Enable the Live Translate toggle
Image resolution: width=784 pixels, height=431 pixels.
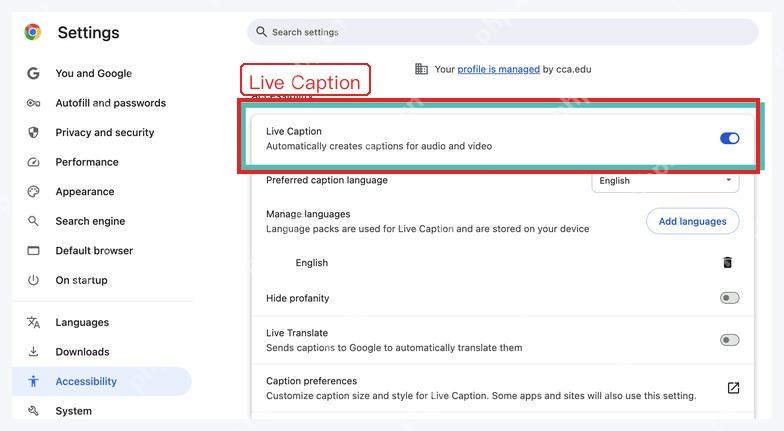tap(730, 340)
